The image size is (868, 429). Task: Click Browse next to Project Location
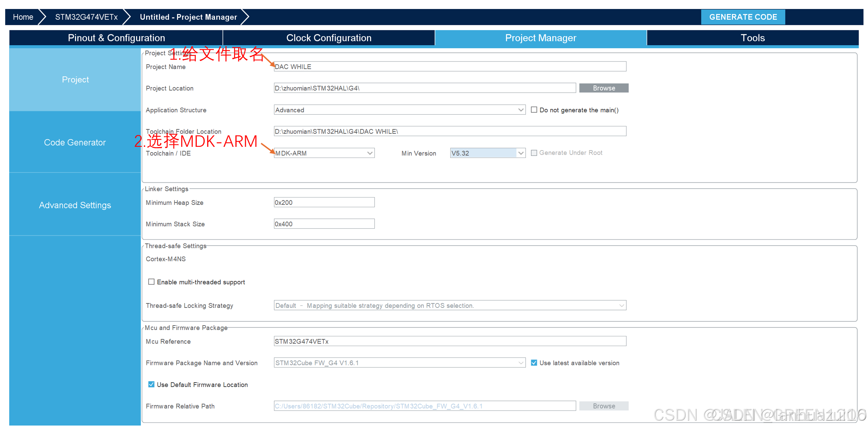[603, 88]
